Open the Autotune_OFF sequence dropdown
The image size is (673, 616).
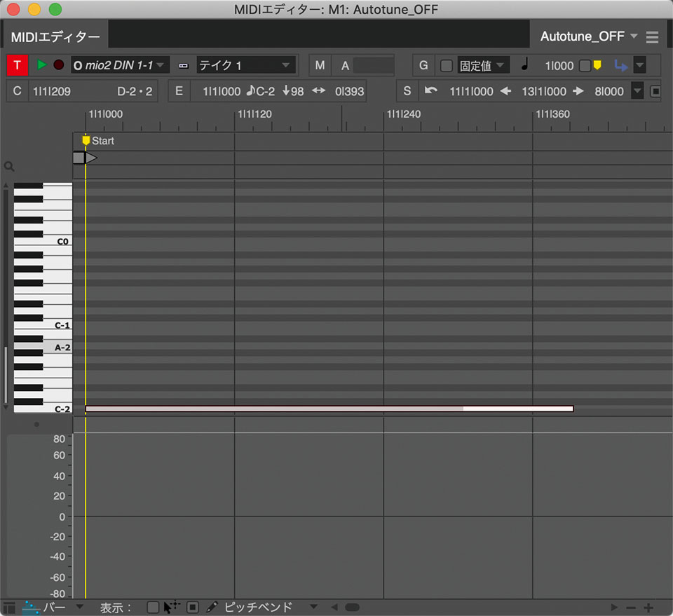(588, 36)
